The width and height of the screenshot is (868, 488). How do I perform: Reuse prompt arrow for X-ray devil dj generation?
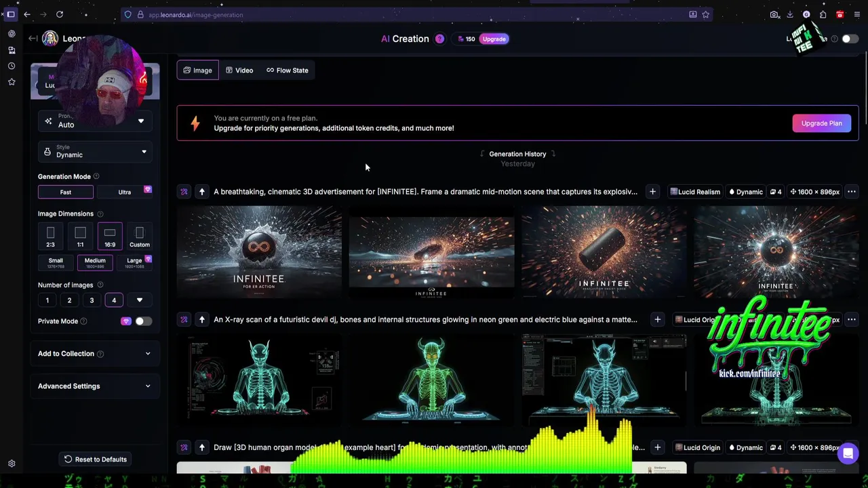201,319
